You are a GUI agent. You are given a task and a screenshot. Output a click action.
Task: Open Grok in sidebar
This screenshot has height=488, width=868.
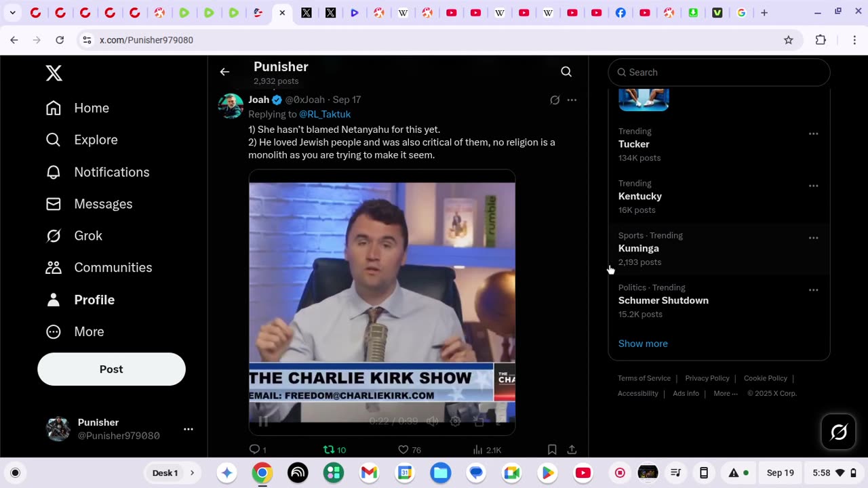(x=74, y=236)
